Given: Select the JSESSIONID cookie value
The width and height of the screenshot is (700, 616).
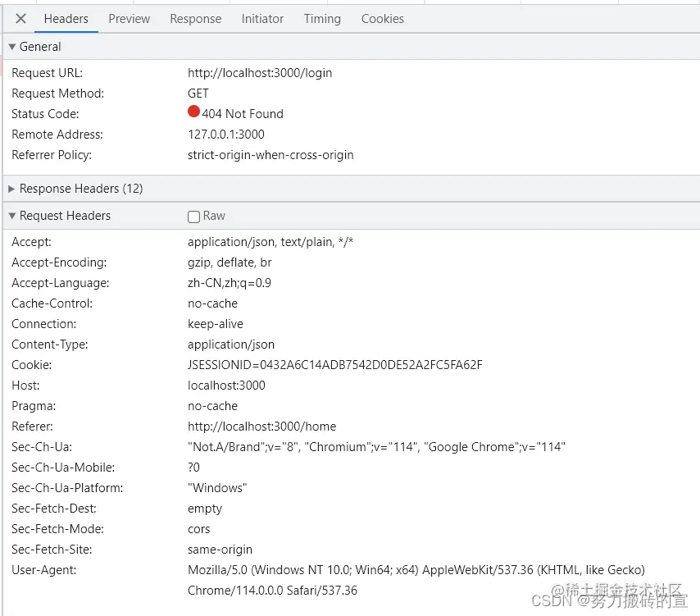Looking at the screenshot, I should coord(334,365).
